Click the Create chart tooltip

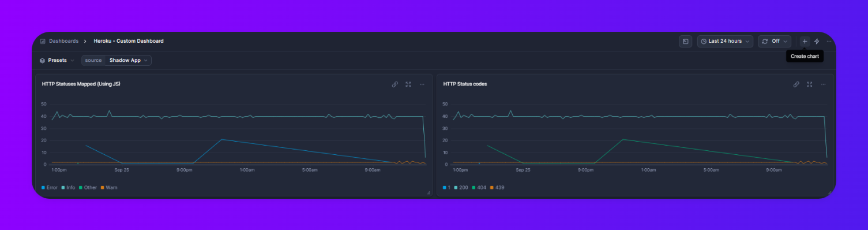805,56
